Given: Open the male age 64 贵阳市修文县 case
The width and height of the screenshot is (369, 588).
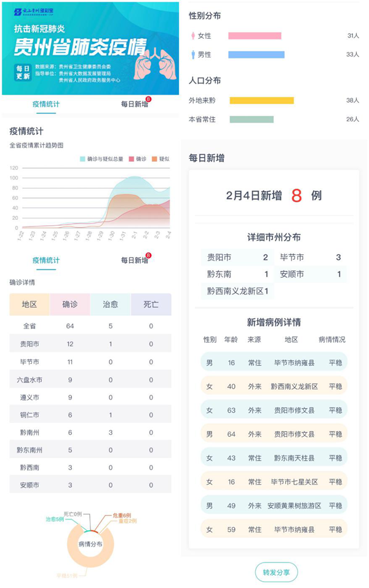Looking at the screenshot, I should [274, 434].
